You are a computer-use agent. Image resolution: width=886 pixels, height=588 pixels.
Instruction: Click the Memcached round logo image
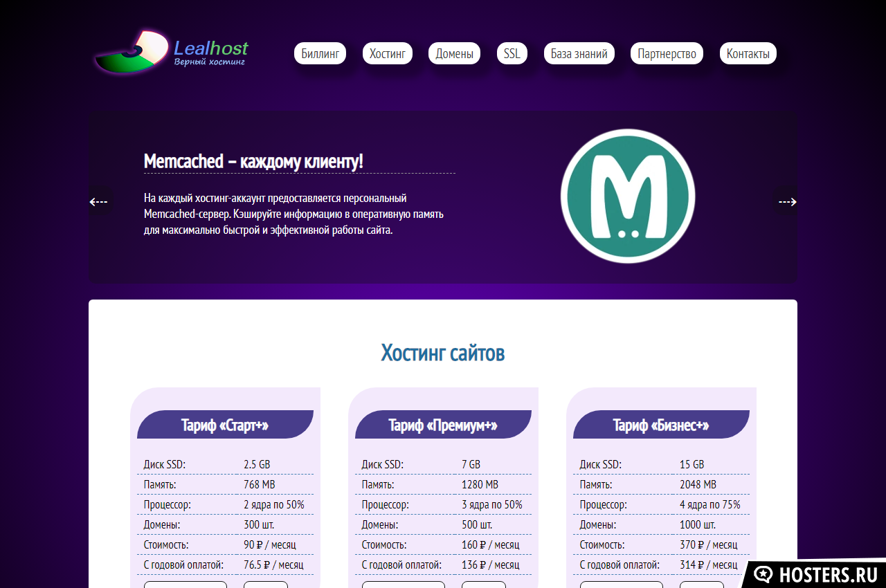coord(628,196)
